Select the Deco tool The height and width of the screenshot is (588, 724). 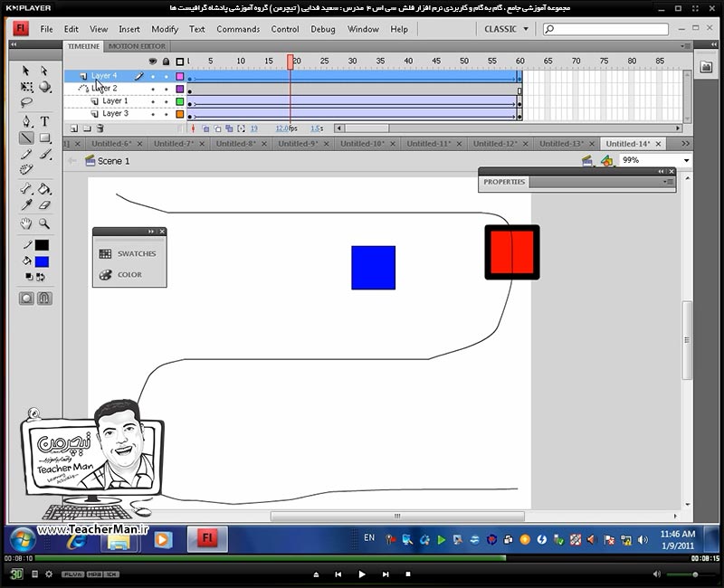pyautogui.click(x=26, y=170)
